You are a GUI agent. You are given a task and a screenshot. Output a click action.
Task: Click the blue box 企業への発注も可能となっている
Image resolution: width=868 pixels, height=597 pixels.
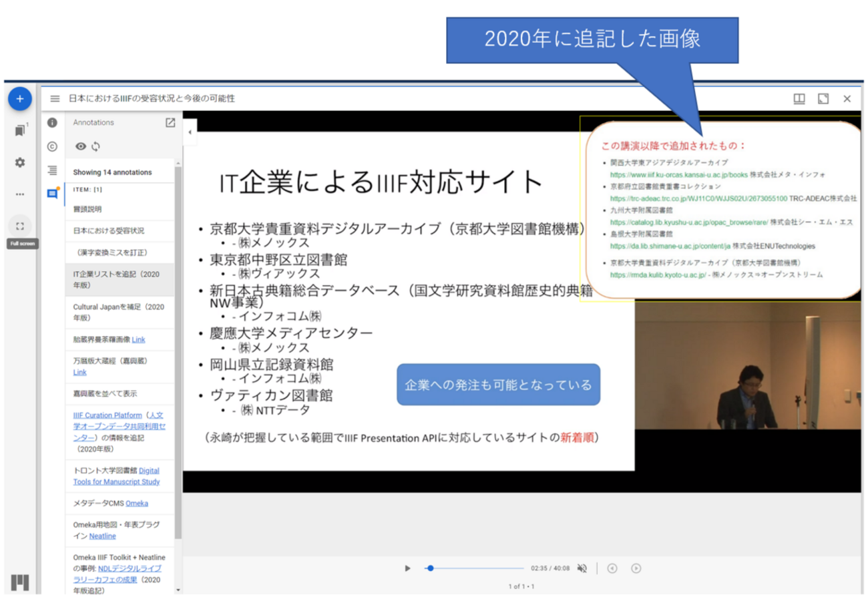tap(498, 385)
